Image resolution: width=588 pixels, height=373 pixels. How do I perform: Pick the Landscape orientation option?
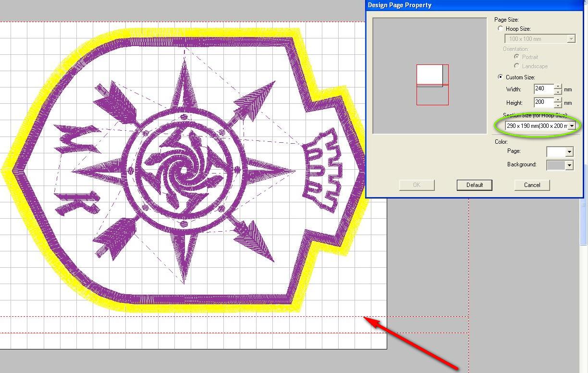[517, 66]
